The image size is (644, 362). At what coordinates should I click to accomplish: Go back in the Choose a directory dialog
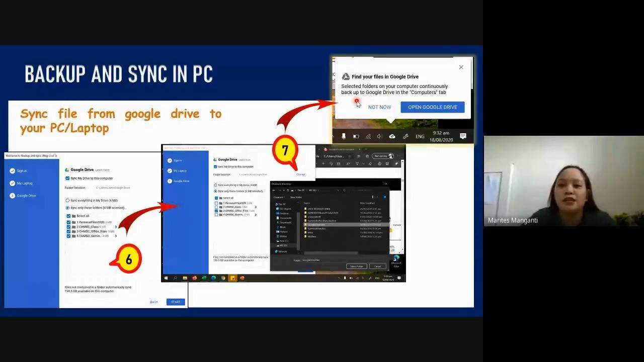(x=274, y=190)
